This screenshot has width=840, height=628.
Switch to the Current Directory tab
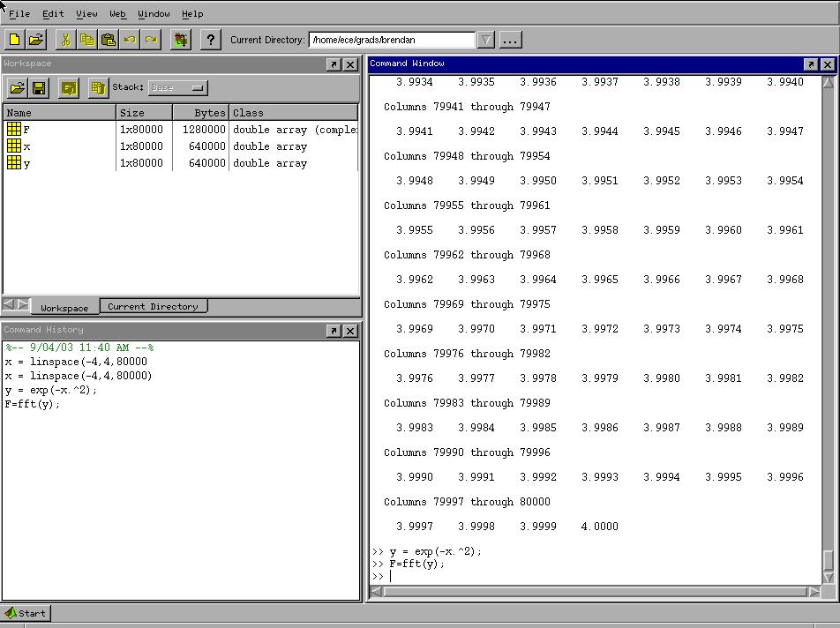[154, 306]
